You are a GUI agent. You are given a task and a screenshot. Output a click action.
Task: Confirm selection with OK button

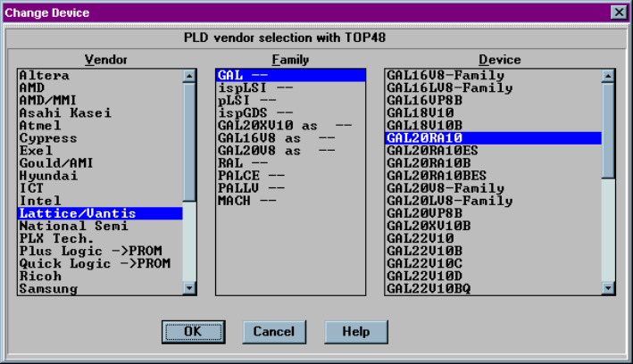tap(194, 332)
